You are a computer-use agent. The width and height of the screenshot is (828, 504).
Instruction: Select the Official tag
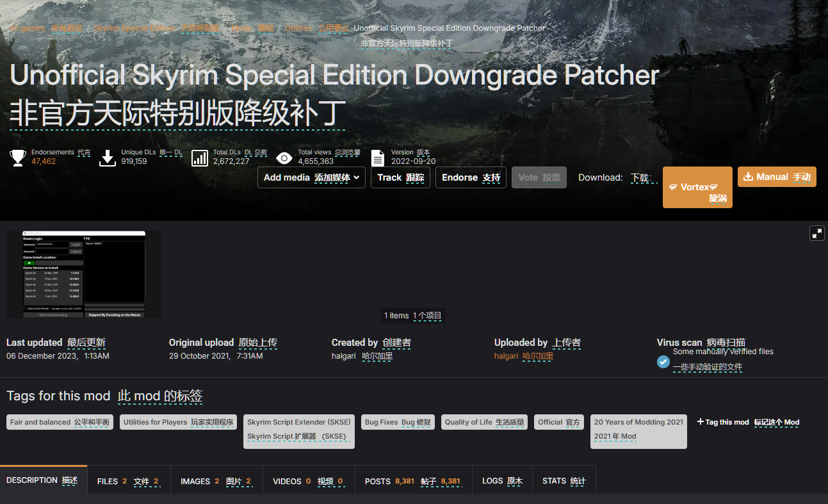(559, 422)
